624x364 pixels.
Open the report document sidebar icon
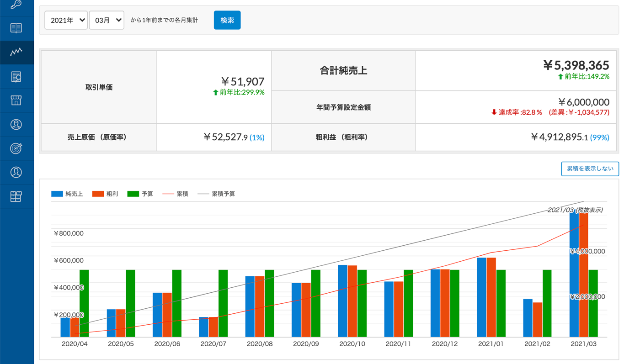pos(16,77)
